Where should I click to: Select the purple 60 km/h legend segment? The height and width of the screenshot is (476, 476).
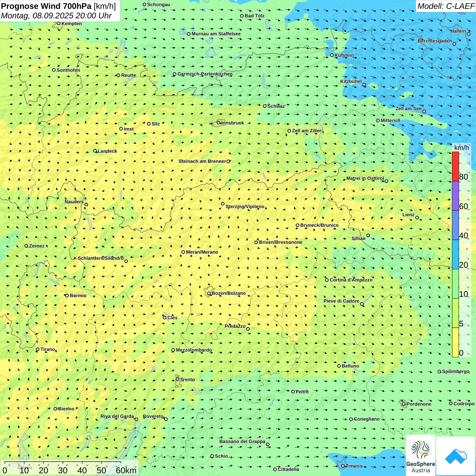coord(455,196)
